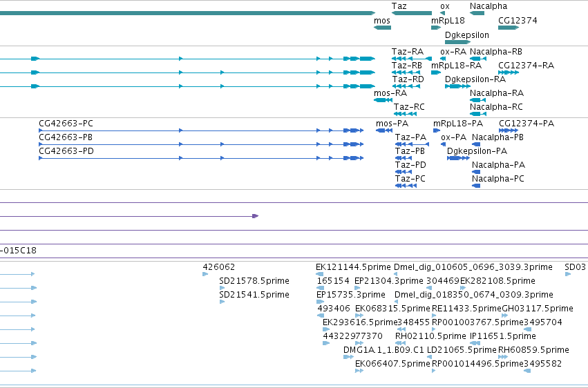Click the Dgkepsilon-RA transcript label

(475, 79)
